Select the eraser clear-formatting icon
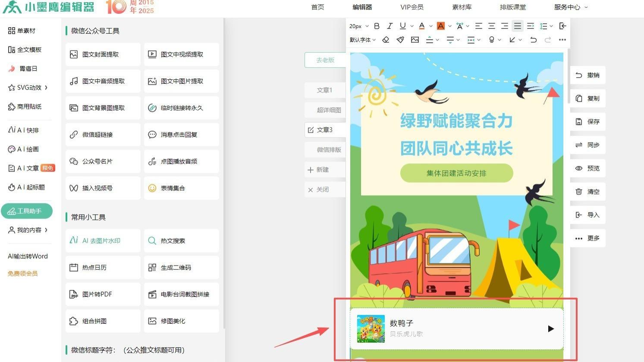Viewport: 644px width, 362px height. pyautogui.click(x=386, y=40)
